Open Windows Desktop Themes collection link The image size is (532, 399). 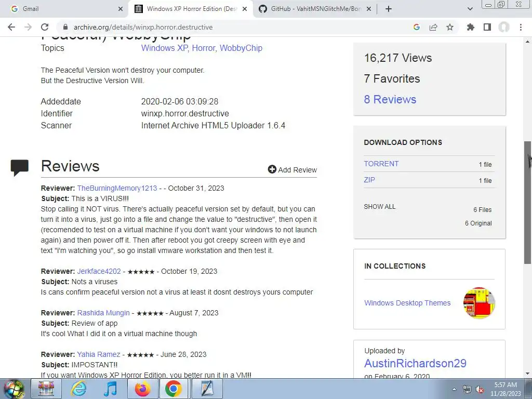click(407, 303)
